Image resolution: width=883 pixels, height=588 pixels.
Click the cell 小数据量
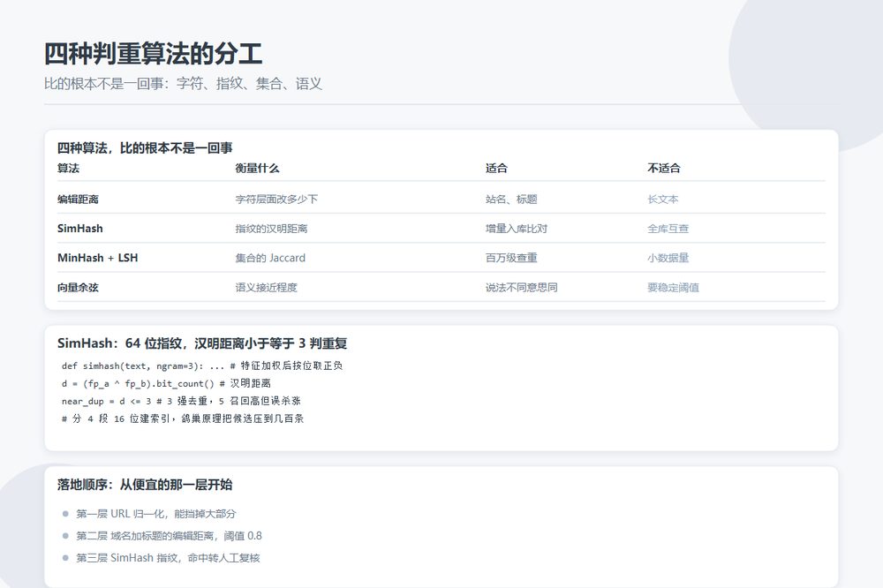tap(668, 258)
